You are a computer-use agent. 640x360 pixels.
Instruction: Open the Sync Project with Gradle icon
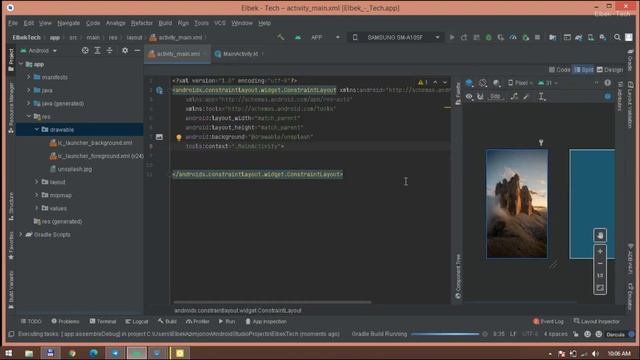coord(579,37)
